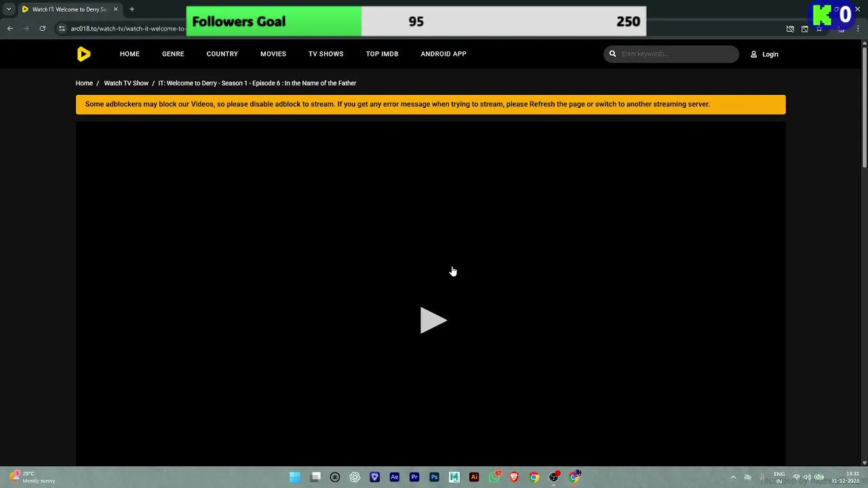Click the browser back arrow
Image resolution: width=868 pixels, height=488 pixels.
(x=9, y=28)
